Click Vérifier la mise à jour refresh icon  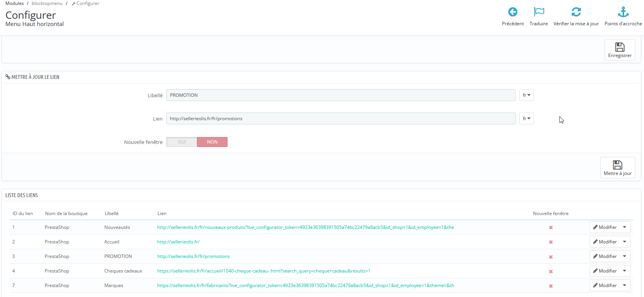(x=576, y=12)
